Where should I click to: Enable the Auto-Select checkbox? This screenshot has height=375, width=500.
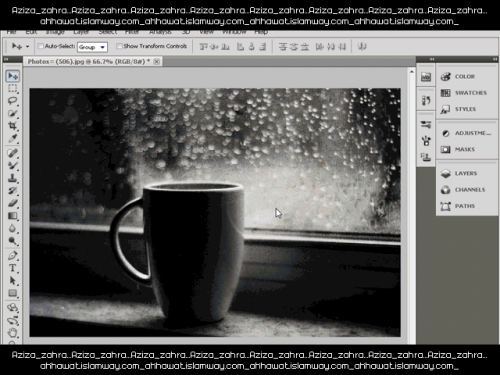[x=40, y=46]
